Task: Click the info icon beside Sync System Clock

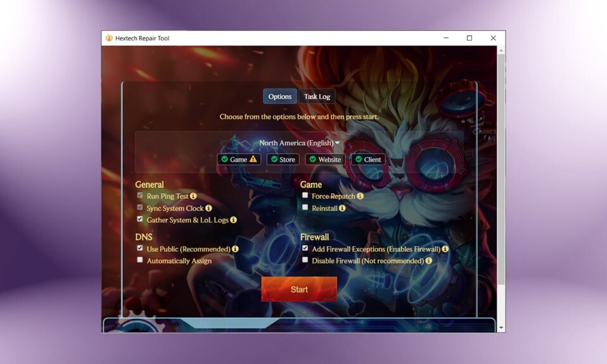Action: pyautogui.click(x=208, y=208)
